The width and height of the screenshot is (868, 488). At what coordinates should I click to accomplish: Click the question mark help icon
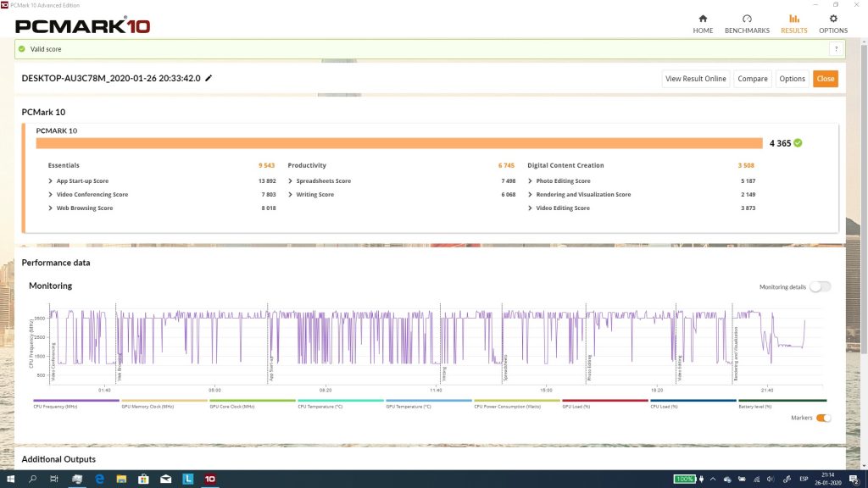tap(836, 49)
